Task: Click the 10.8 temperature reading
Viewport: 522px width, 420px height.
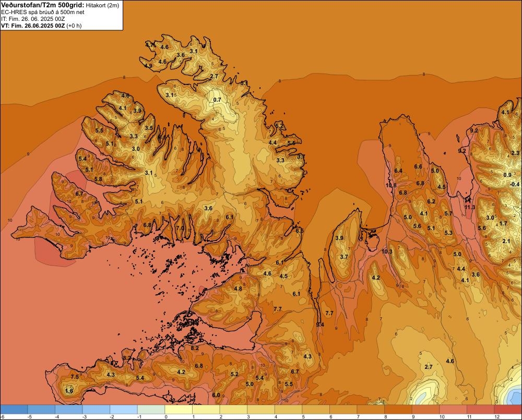Action: coord(391,185)
